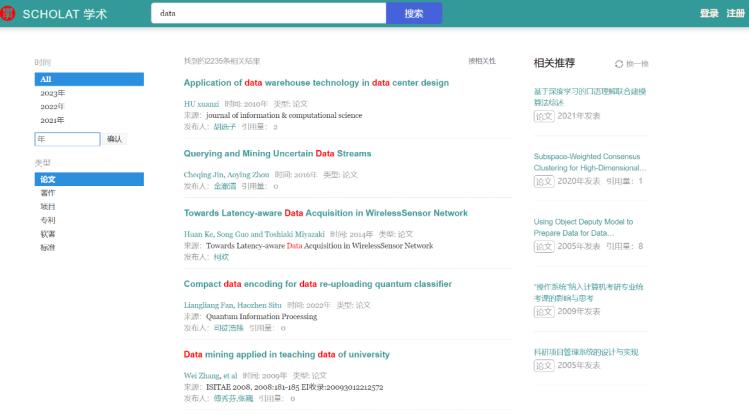Click author link HU xuanzi

[x=201, y=104]
